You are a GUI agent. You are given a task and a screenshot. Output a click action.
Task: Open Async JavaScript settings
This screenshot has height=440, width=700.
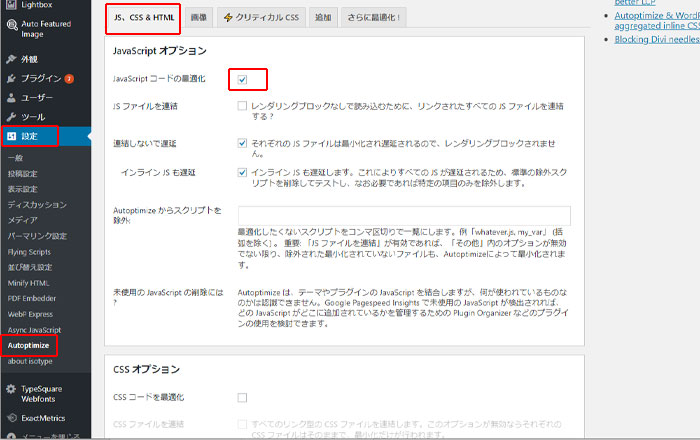click(34, 330)
